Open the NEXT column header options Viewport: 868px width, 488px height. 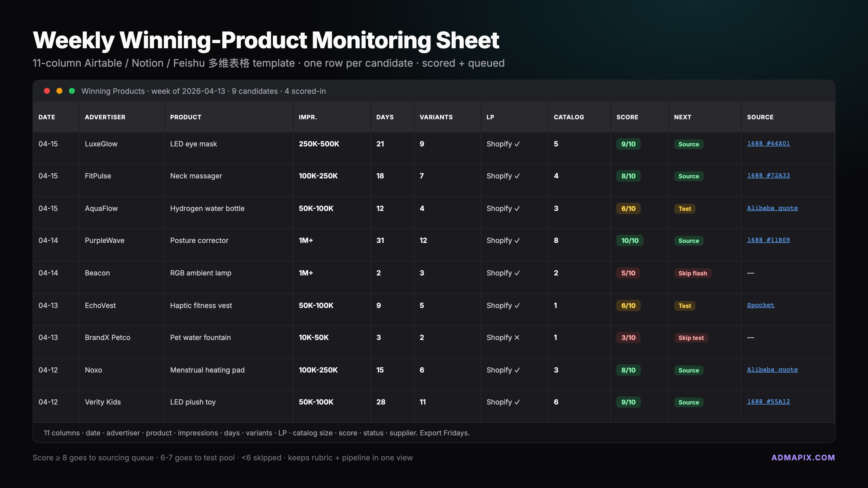683,117
